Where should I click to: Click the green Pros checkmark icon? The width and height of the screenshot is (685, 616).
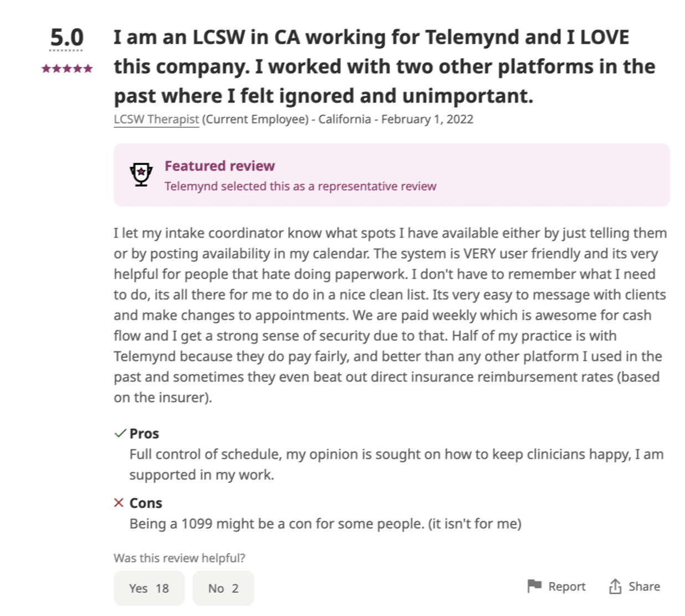tap(120, 433)
